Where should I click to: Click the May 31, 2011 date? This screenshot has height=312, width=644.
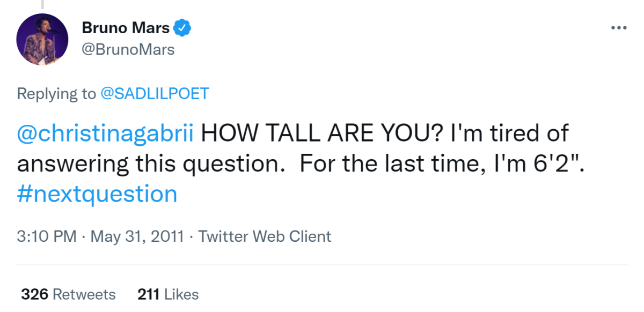click(137, 236)
